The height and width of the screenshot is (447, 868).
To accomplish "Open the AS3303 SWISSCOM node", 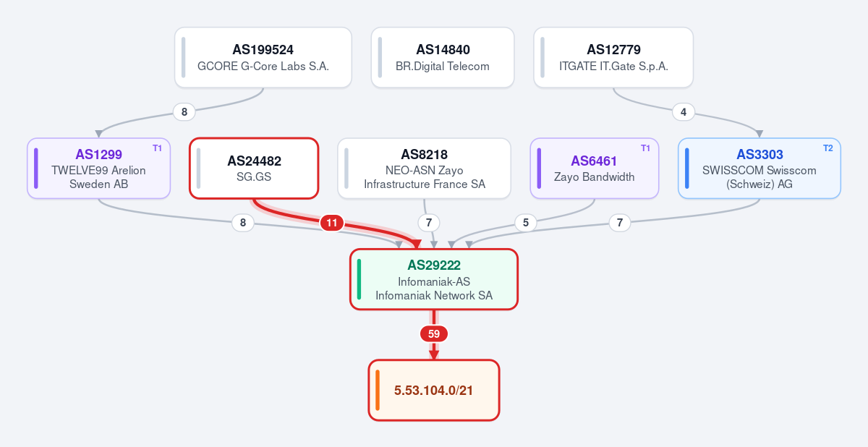I will tap(759, 168).
